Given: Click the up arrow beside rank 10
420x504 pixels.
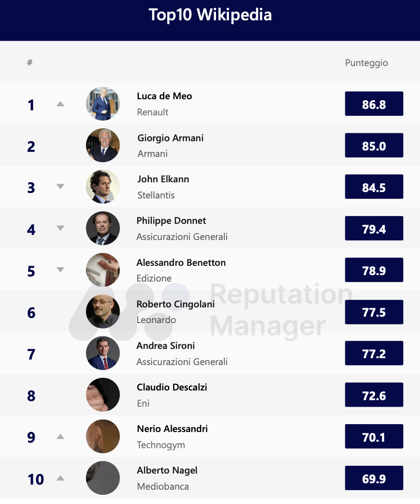Looking at the screenshot, I should coord(60,478).
